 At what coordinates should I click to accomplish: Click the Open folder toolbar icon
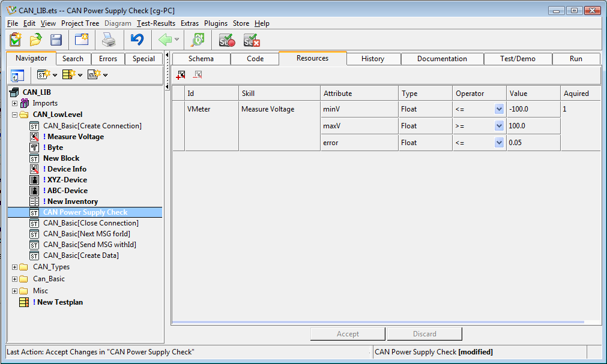36,40
